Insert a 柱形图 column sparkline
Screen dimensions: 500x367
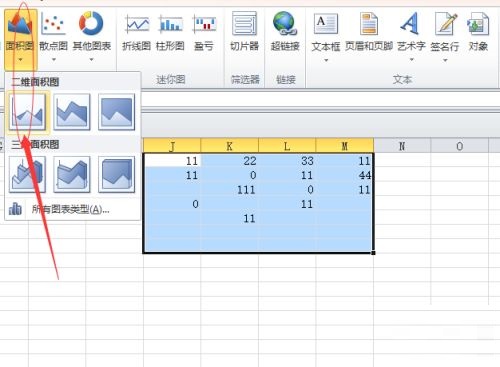tap(170, 32)
